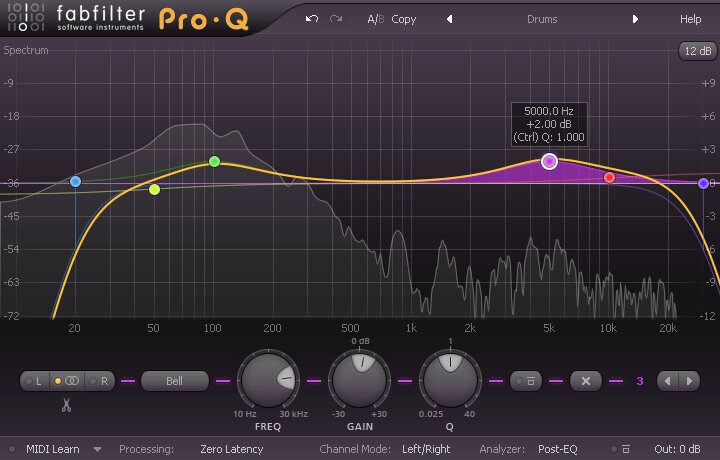Click the Spectrum label
This screenshot has height=460, width=720.
click(x=26, y=50)
